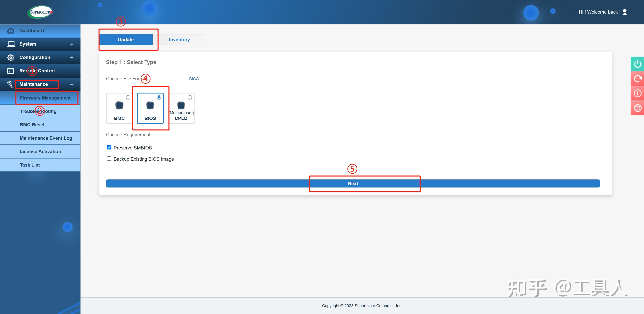Click the Supermicro logo
The height and width of the screenshot is (314, 644).
pos(40,12)
